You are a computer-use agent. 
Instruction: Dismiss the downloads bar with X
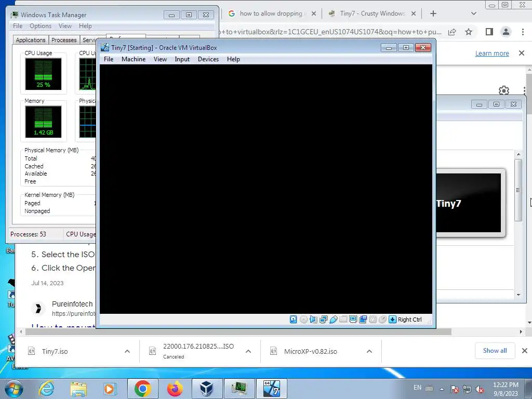(x=525, y=351)
